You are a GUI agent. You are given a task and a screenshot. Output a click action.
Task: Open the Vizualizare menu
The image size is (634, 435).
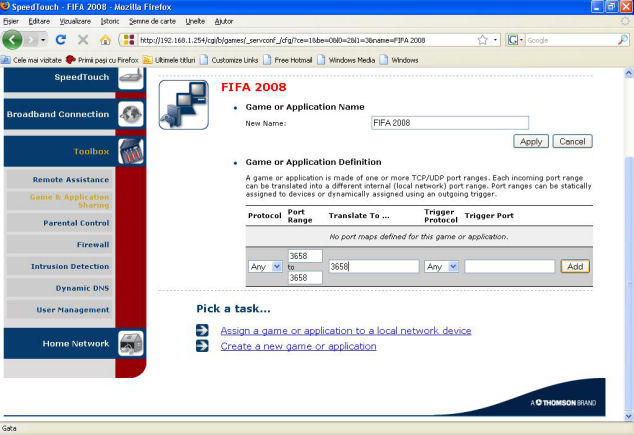coord(75,21)
